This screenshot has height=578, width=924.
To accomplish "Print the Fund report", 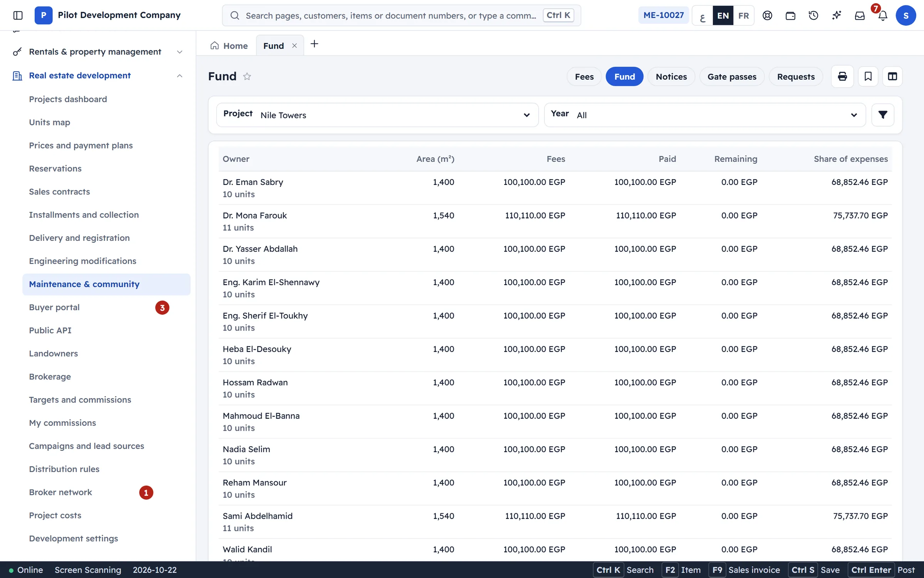I will (x=842, y=76).
